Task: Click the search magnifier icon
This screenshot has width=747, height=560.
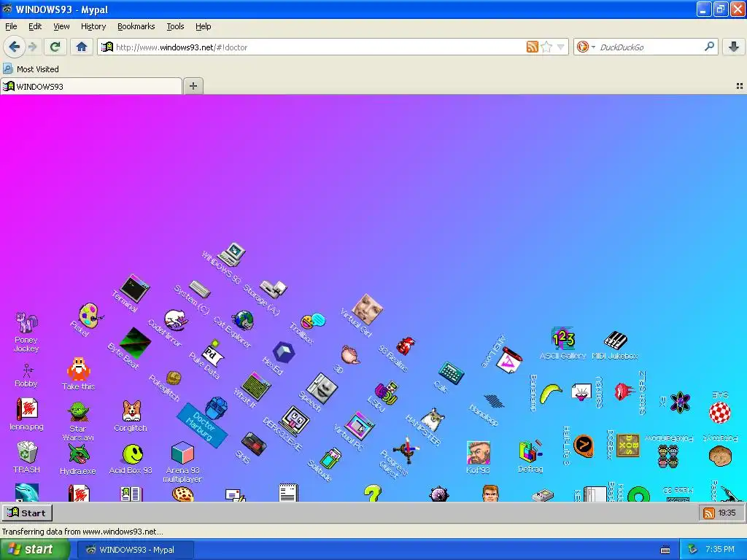Action: click(x=709, y=47)
